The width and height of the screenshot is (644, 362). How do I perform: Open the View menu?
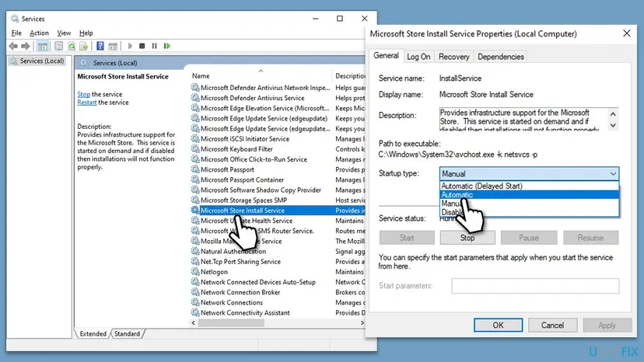pos(64,33)
